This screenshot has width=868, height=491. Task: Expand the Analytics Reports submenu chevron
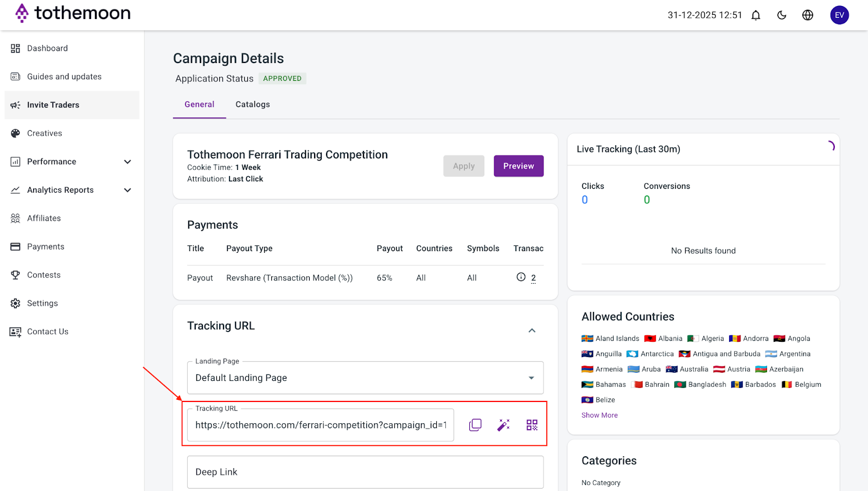[127, 190]
